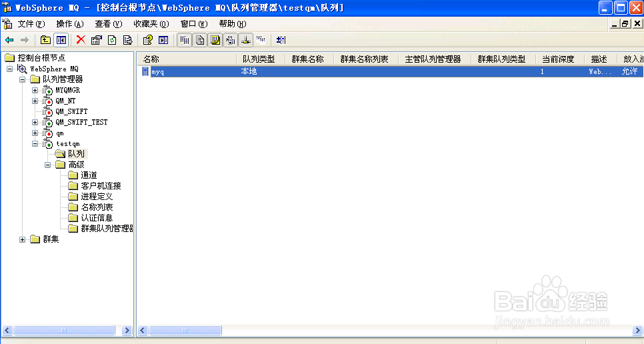The image size is (644, 344).
Task: Click the rightmost toolbar icon with blue plus-minus
Action: pos(281,40)
